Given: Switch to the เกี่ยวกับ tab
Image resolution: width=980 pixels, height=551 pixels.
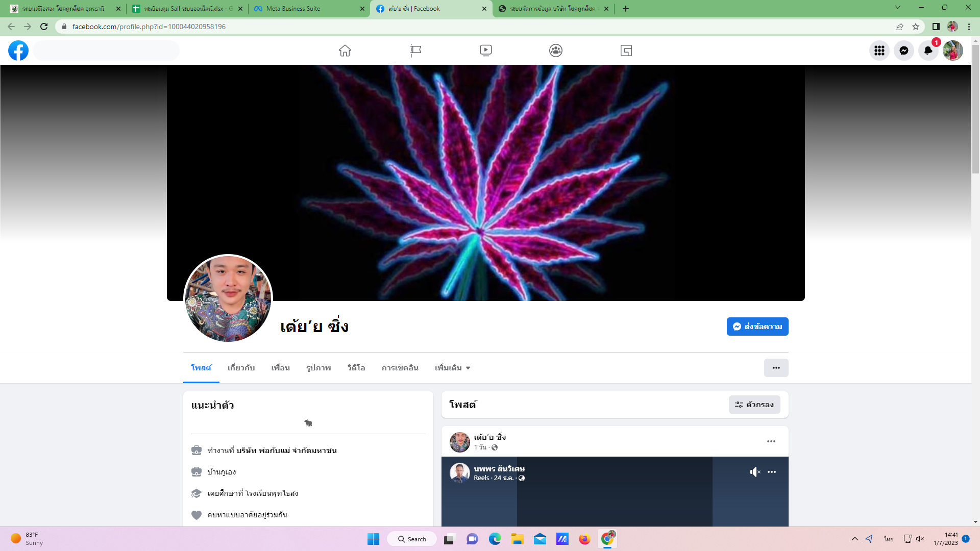Looking at the screenshot, I should (x=241, y=368).
